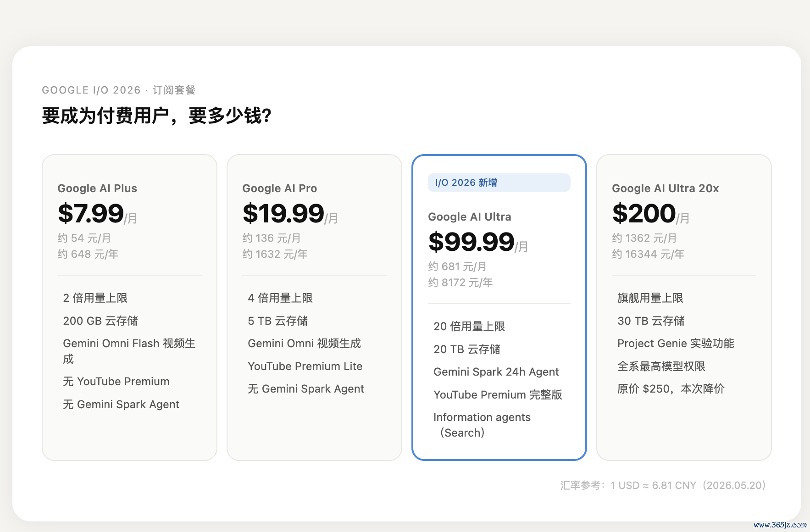Click the I/O 2026 新增 badge
Image resolution: width=810 pixels, height=532 pixels.
499,183
